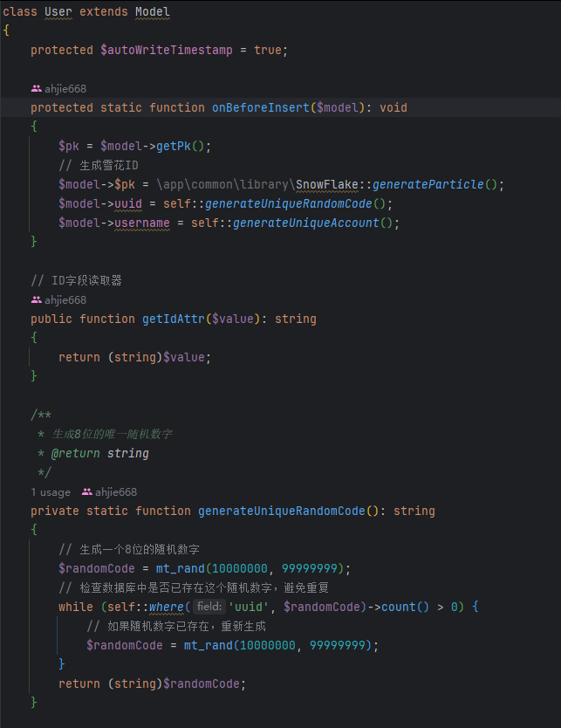The height and width of the screenshot is (728, 561).
Task: Click author icon above onBeforeInsert function
Action: (x=36, y=88)
